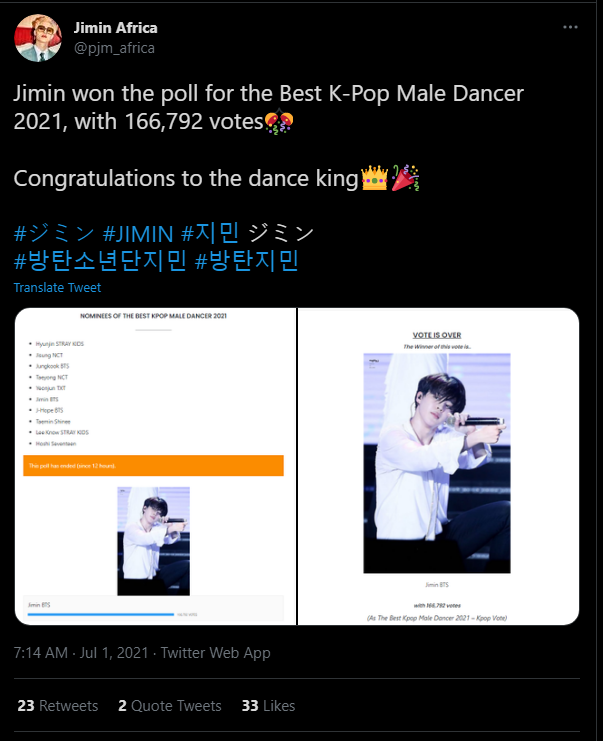This screenshot has height=741, width=603.
Task: Open the @pjm_africa handle link
Action: tap(114, 48)
